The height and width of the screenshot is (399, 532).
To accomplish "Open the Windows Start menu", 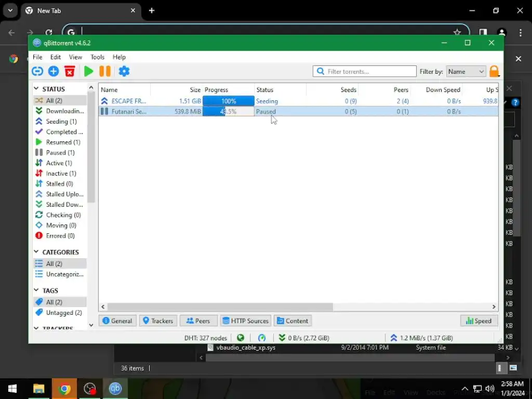I will [12, 389].
